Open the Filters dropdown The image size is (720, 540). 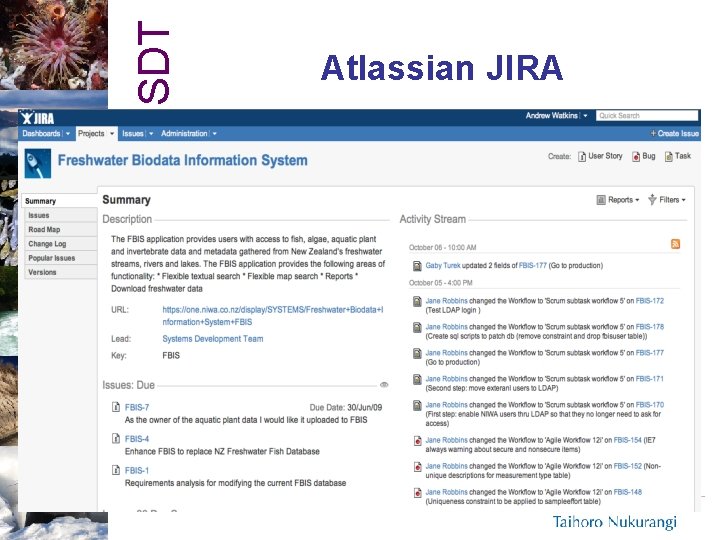point(672,200)
